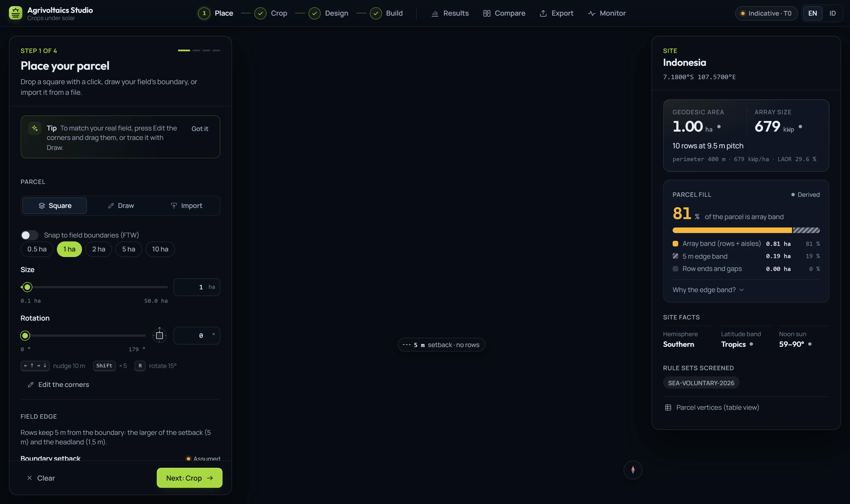Click the Monitor pulse icon
850x504 pixels.
coord(591,13)
